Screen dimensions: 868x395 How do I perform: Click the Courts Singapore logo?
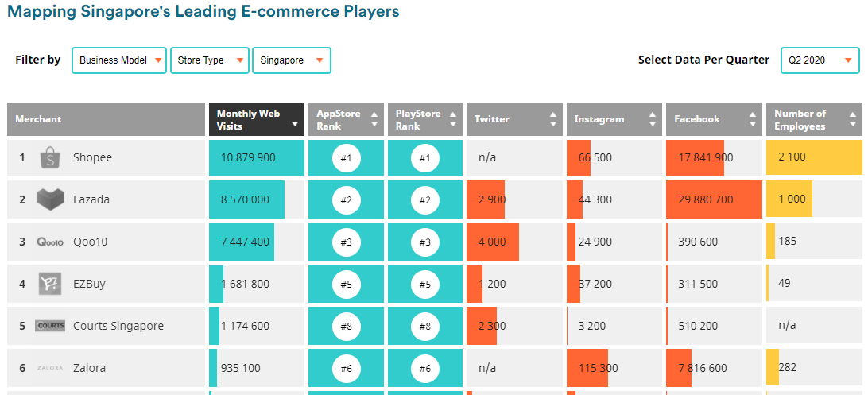pyautogui.click(x=50, y=326)
